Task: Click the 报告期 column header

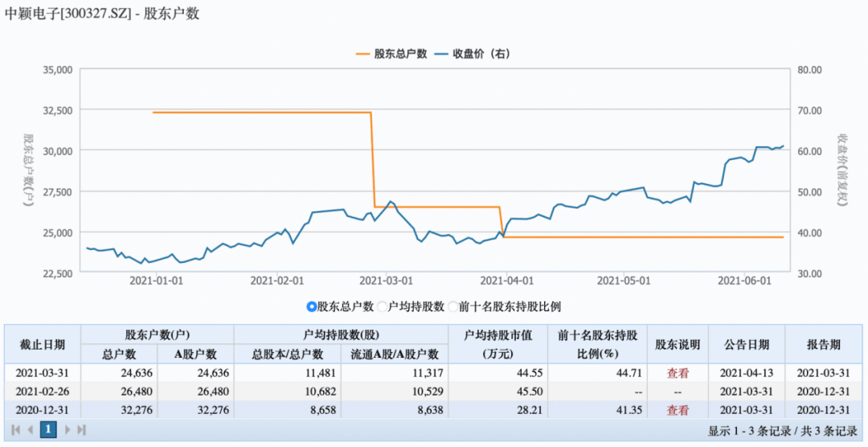Action: pyautogui.click(x=824, y=344)
